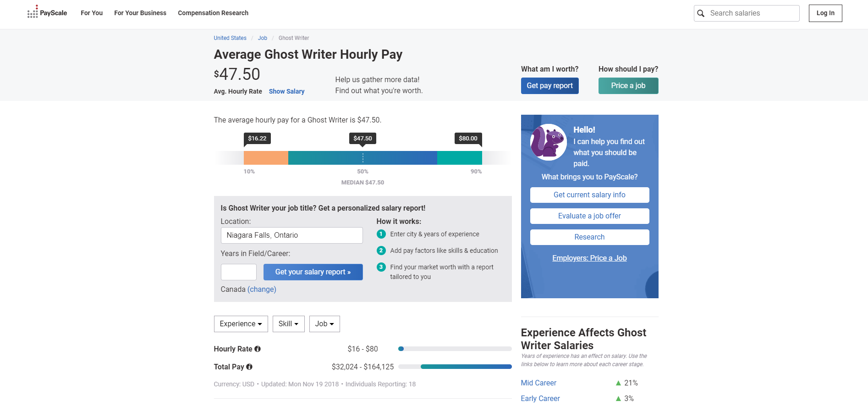The width and height of the screenshot is (868, 407).
Task: Open the For You menu
Action: 92,13
